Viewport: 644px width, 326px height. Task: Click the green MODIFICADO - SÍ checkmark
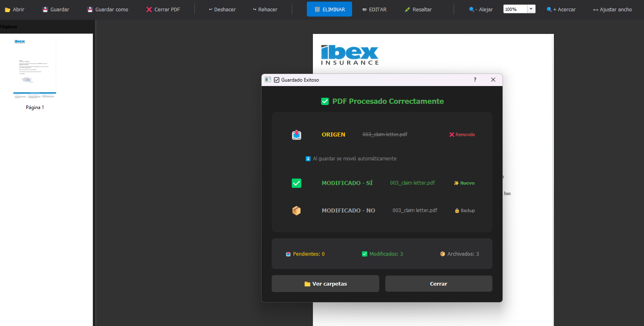[296, 183]
